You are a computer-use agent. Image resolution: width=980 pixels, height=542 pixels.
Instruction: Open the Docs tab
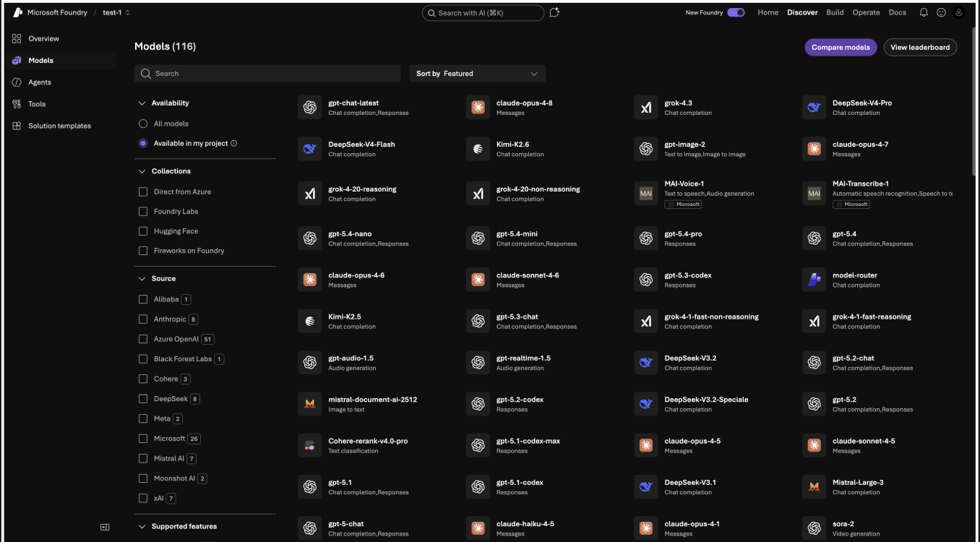(x=897, y=12)
